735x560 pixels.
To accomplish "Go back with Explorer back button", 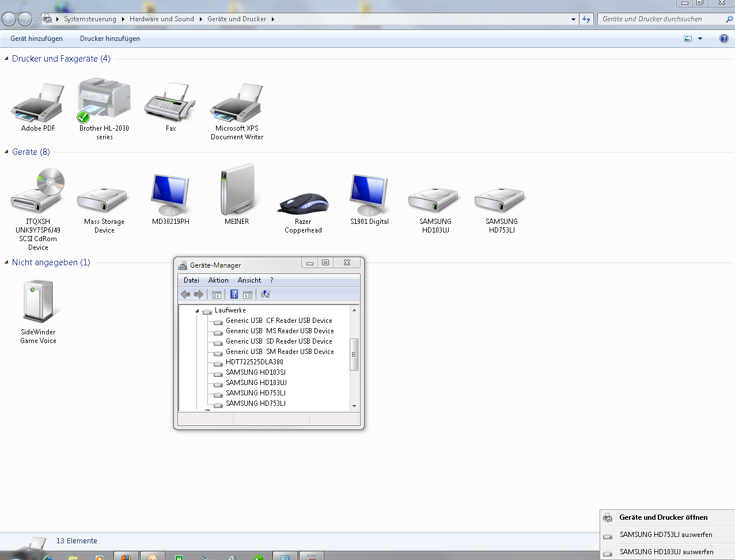I will pyautogui.click(x=9, y=19).
